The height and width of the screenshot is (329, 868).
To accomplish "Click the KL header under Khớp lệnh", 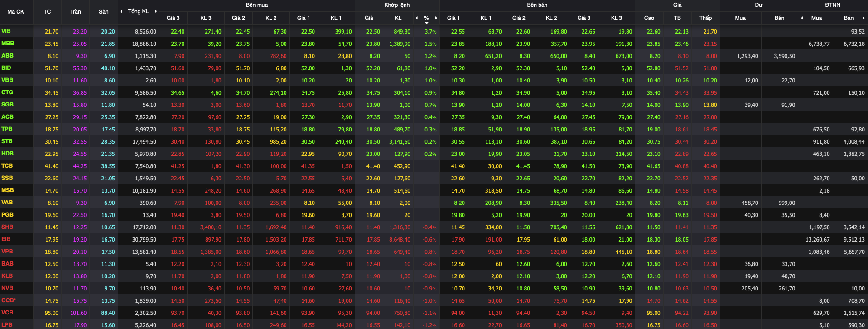I will pos(398,18).
